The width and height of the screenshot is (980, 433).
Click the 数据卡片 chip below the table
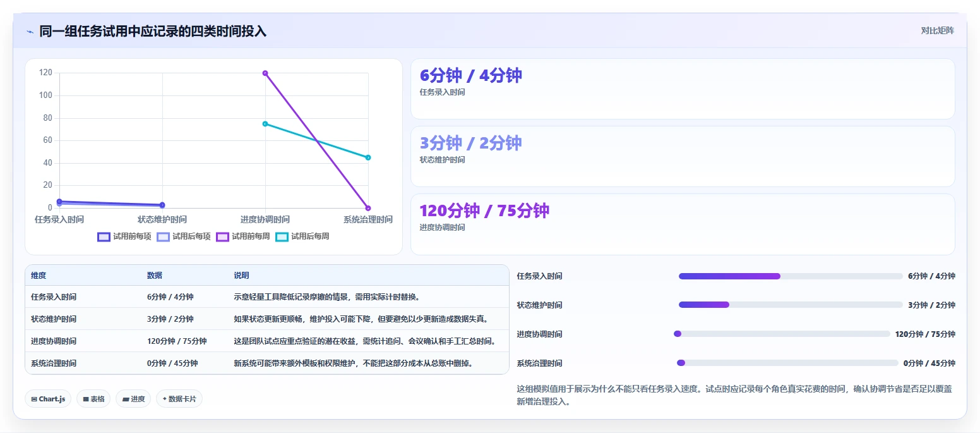179,399
